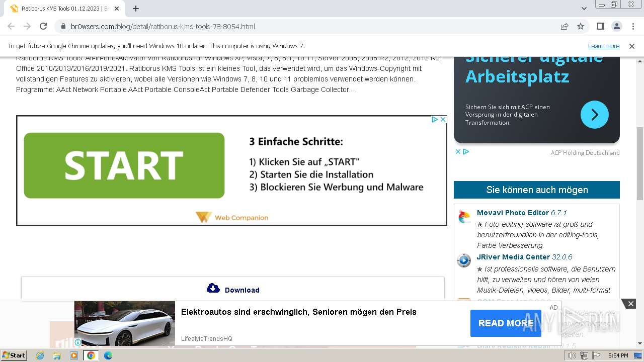Click the Download button
Image resolution: width=644 pixels, height=362 pixels.
(x=233, y=289)
